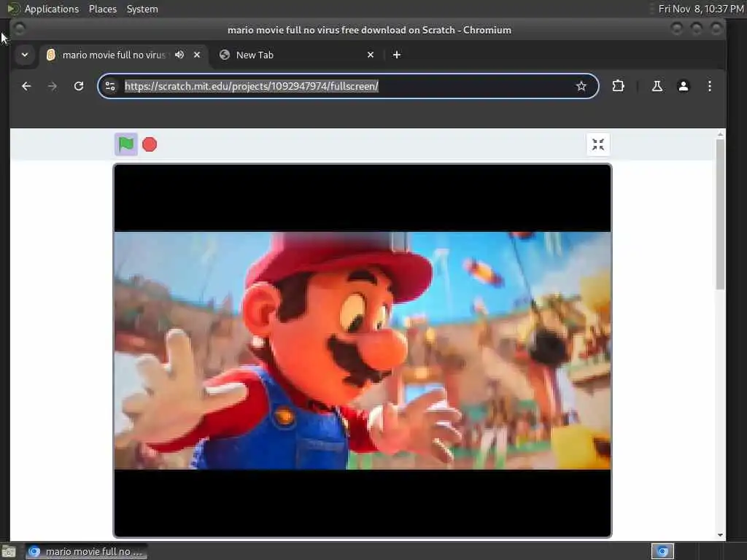Screen dimensions: 747x560
Task: Click the scroll down arrow of page
Action: pyautogui.click(x=720, y=535)
